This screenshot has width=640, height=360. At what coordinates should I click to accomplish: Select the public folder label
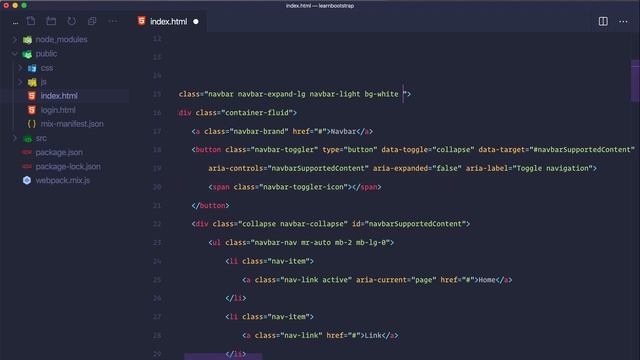pos(46,54)
